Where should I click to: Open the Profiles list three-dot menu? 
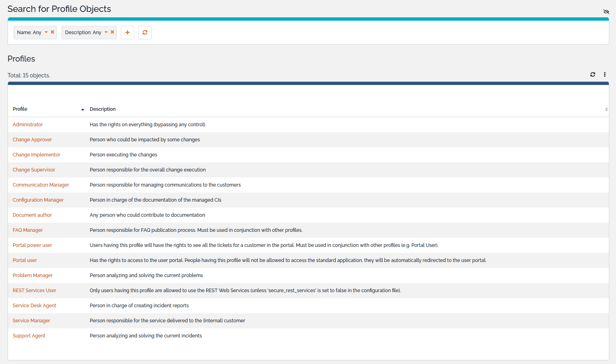(604, 75)
